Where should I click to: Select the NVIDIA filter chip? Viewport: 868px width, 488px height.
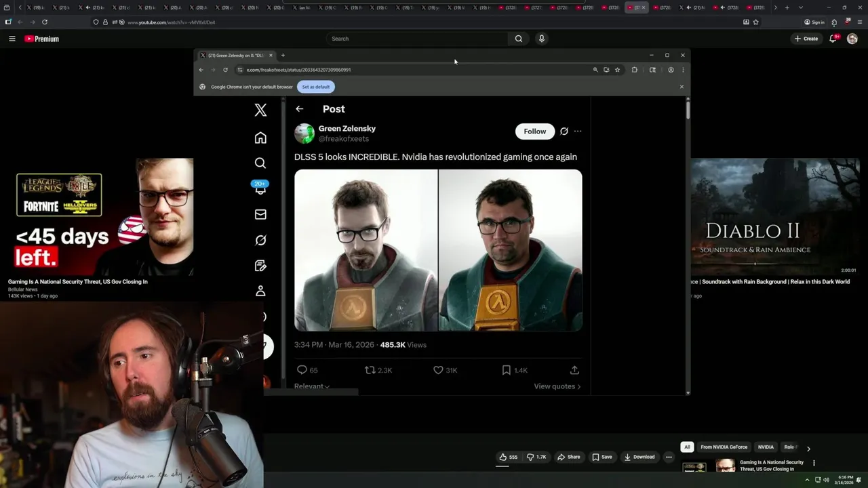click(x=766, y=447)
